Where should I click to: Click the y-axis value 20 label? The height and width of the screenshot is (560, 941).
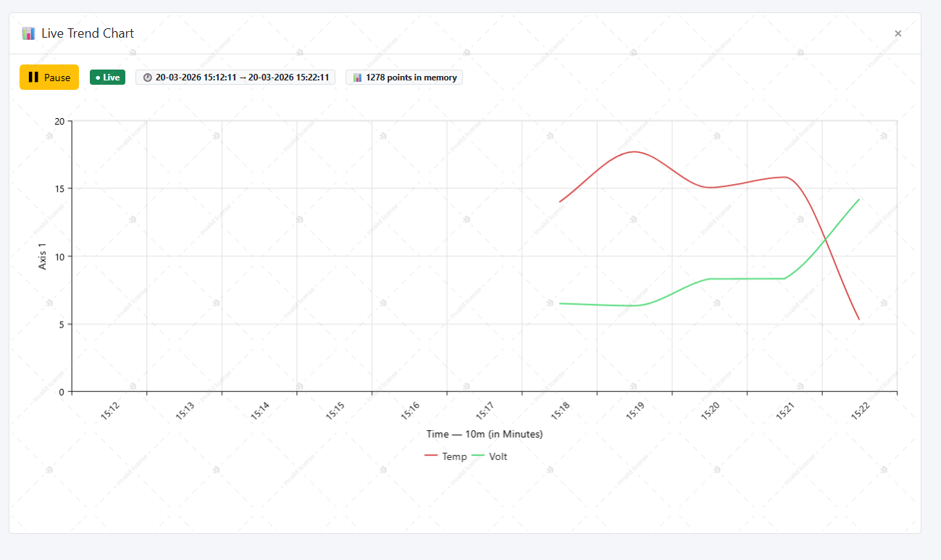[x=59, y=121]
